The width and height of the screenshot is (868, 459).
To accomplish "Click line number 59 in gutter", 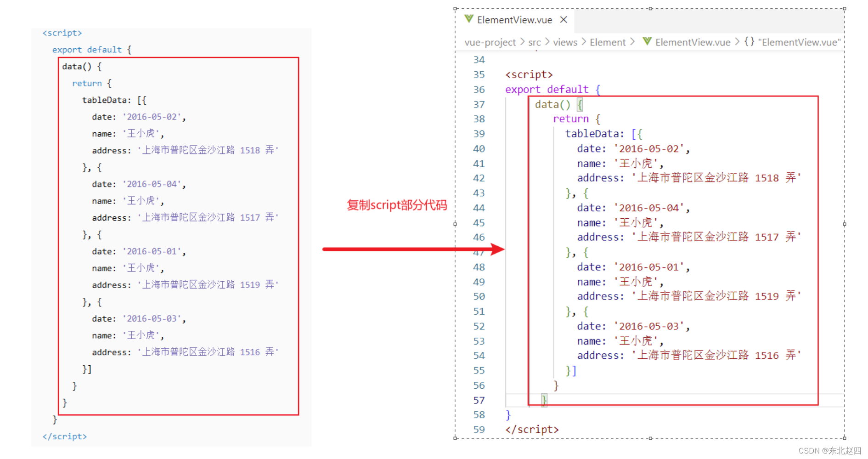I will pos(479,430).
